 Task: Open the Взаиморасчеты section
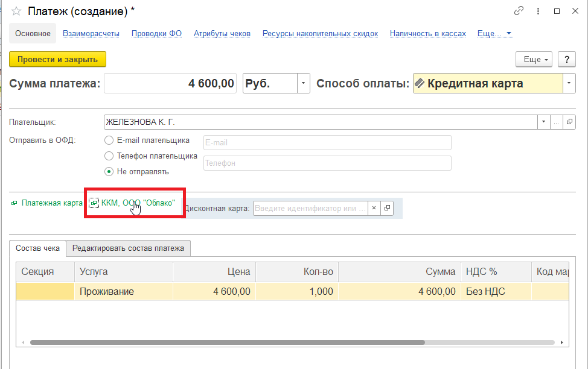[x=91, y=34]
